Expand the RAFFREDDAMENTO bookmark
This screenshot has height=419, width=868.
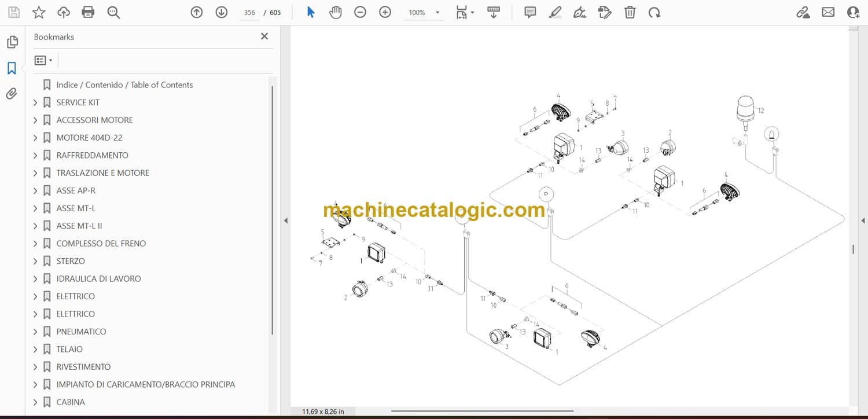[35, 156]
